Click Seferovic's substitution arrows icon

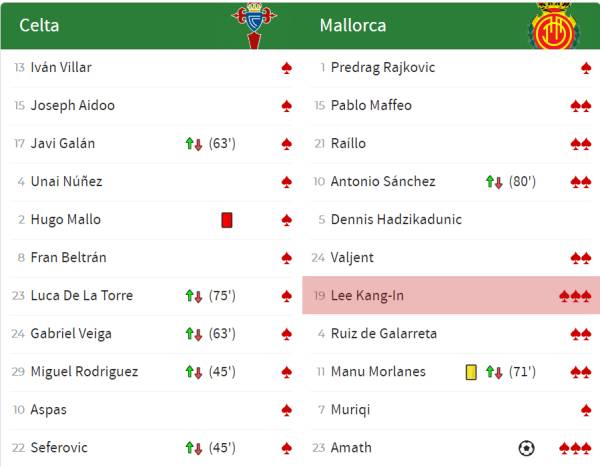(194, 448)
